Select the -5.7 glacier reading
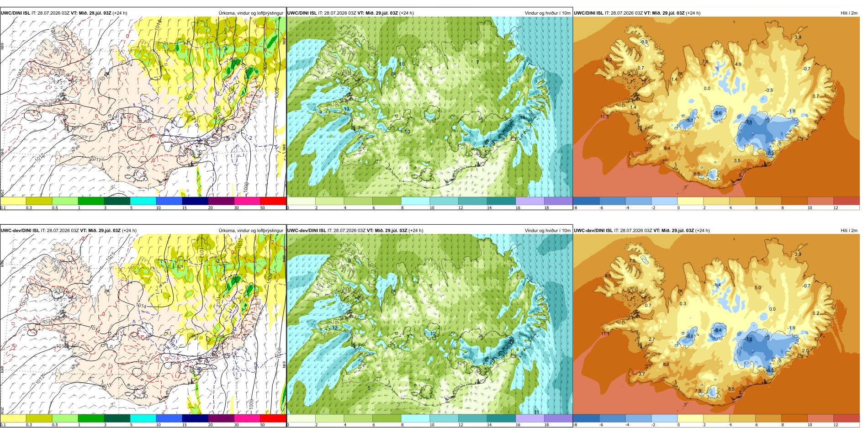This screenshot has height=434, width=868. click(x=690, y=121)
